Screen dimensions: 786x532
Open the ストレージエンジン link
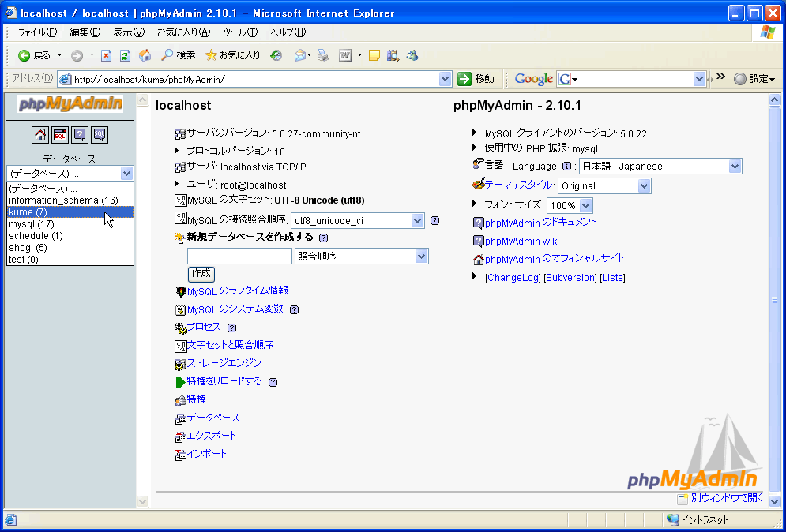(x=224, y=363)
